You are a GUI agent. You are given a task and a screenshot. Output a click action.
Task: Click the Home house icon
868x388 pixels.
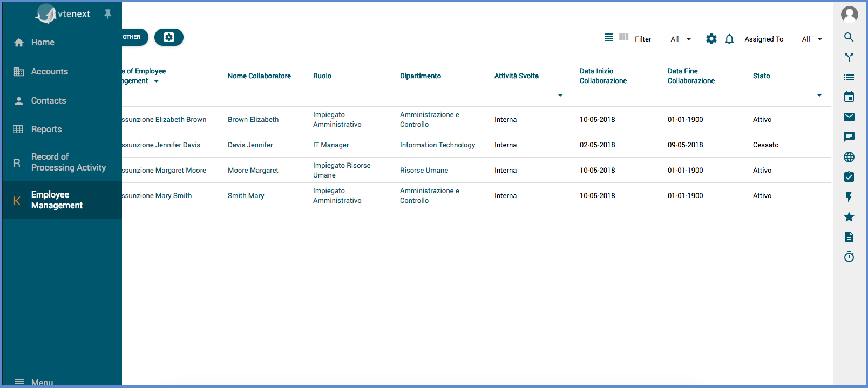[19, 43]
